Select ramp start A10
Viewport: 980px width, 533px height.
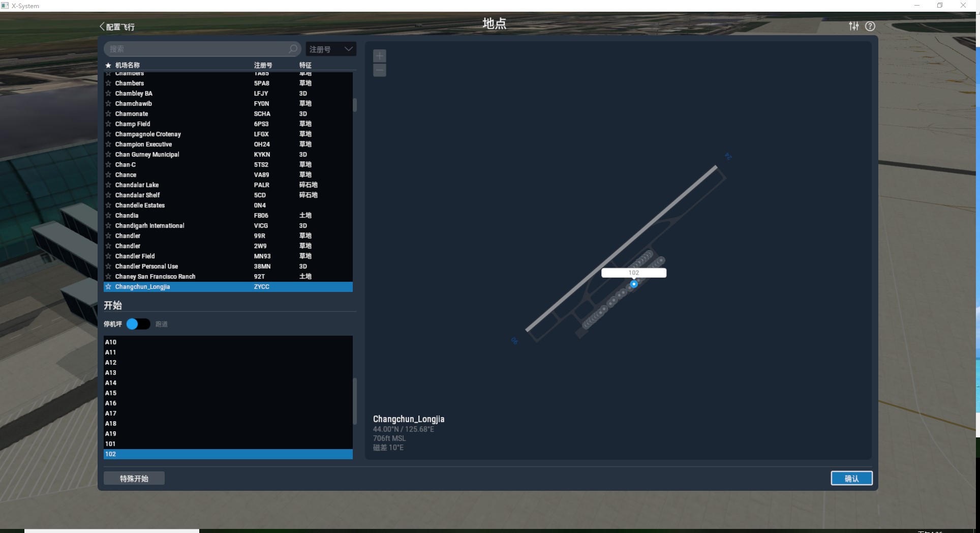click(x=228, y=342)
